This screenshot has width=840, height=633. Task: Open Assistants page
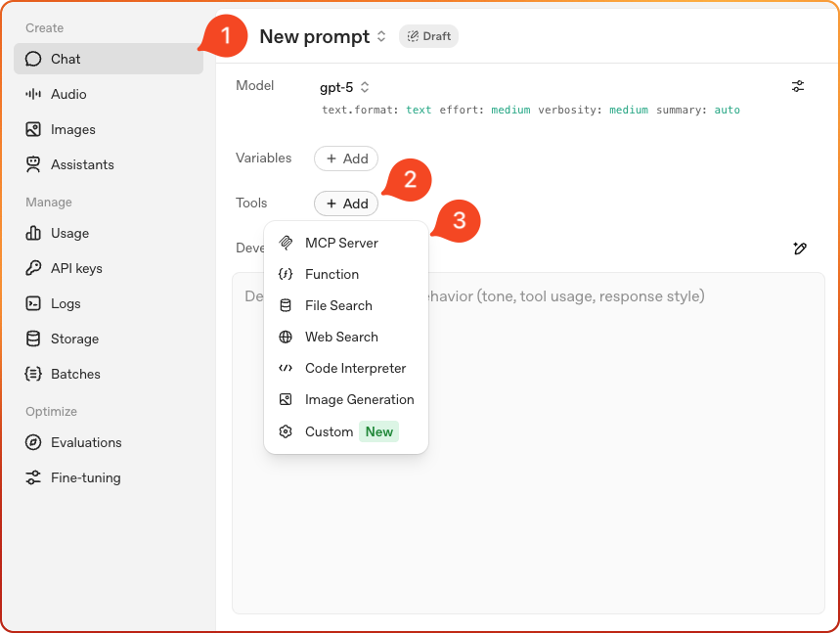82,164
